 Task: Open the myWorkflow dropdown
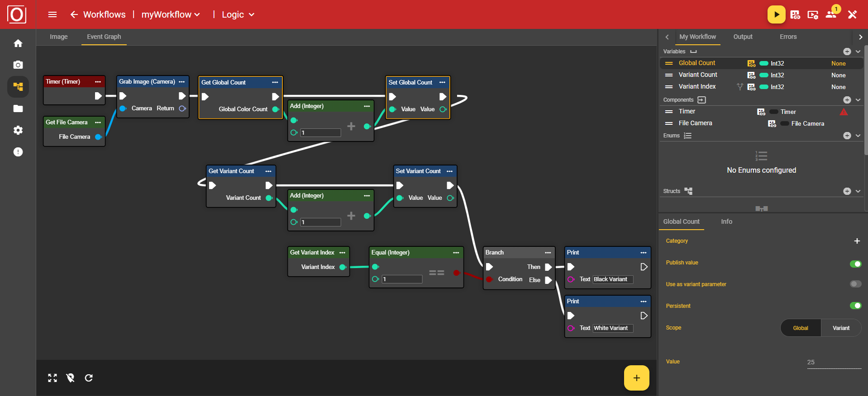pos(171,14)
